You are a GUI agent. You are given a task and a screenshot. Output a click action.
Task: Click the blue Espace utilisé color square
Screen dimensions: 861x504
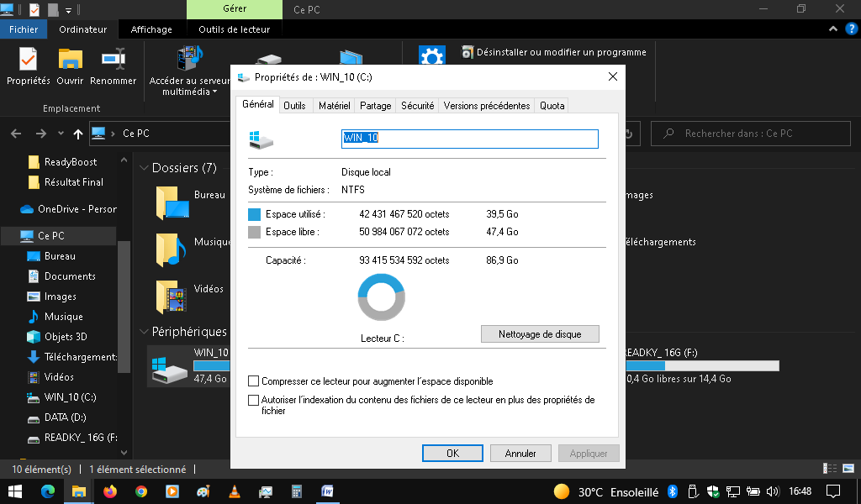coord(254,214)
